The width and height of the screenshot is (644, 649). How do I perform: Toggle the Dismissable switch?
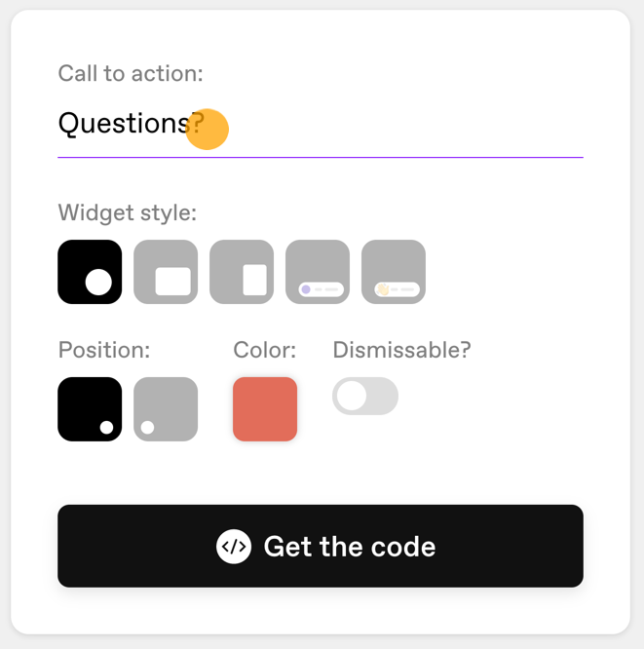365,396
